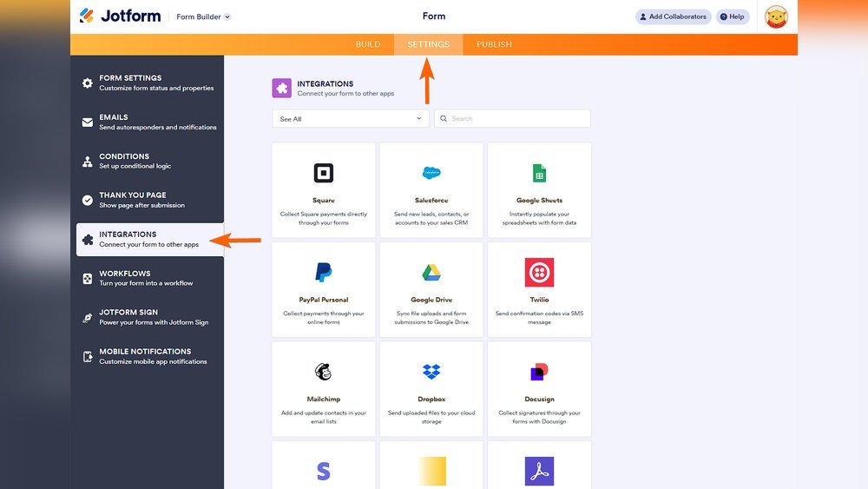Select the Twilio icon
Viewport: 868px width, 489px height.
(x=539, y=273)
